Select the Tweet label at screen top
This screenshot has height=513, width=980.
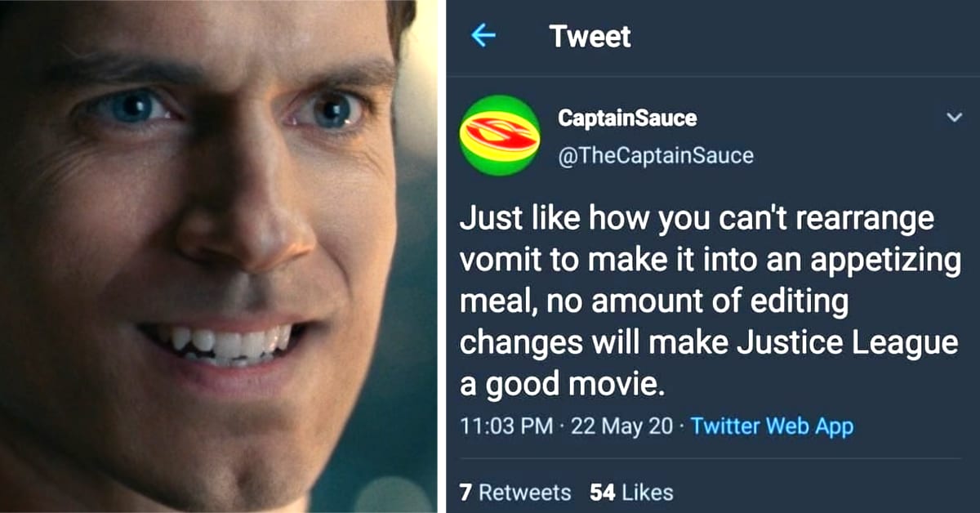click(590, 36)
